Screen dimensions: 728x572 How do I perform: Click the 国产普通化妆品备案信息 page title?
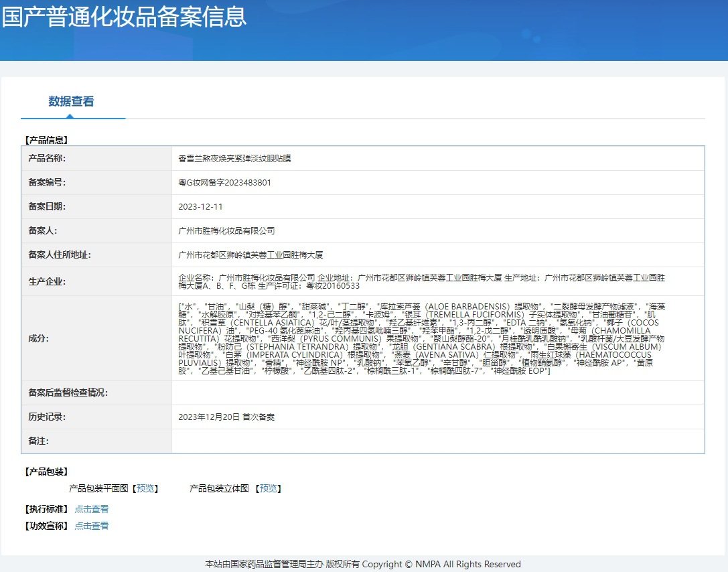pyautogui.click(x=124, y=16)
